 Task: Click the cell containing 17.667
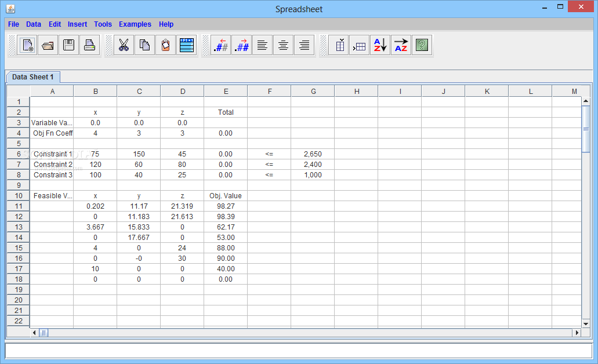139,238
